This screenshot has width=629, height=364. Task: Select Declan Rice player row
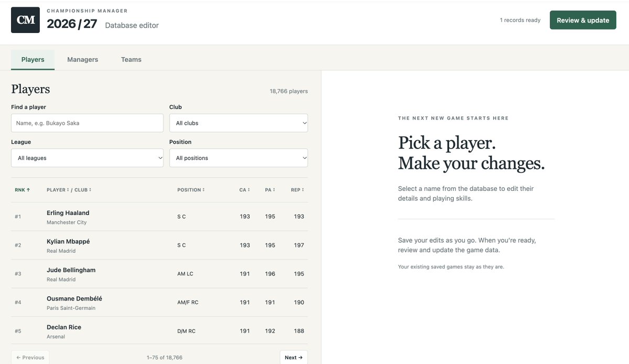tap(159, 331)
